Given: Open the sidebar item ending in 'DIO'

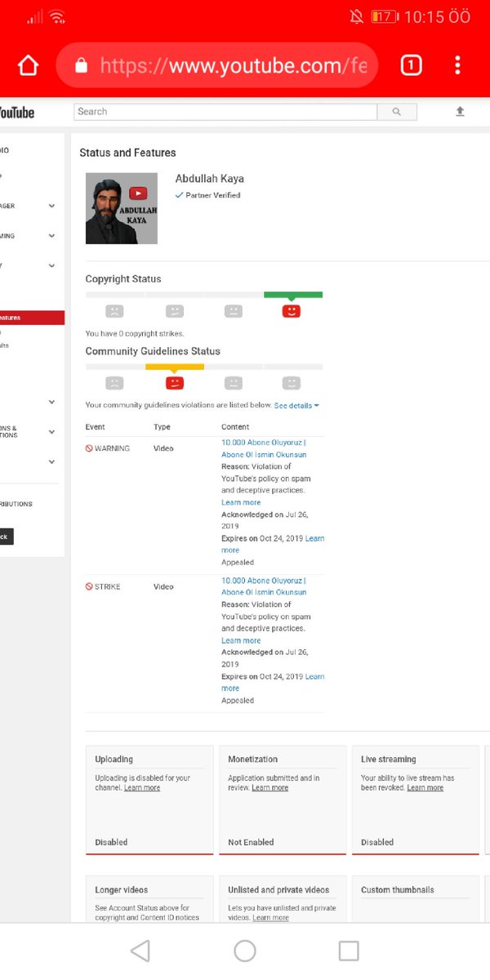Looking at the screenshot, I should click(x=5, y=150).
